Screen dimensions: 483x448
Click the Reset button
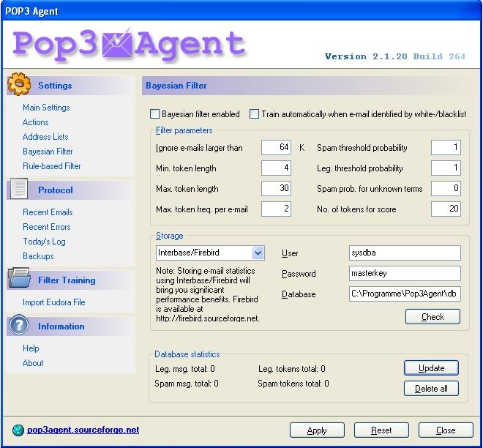pos(381,430)
